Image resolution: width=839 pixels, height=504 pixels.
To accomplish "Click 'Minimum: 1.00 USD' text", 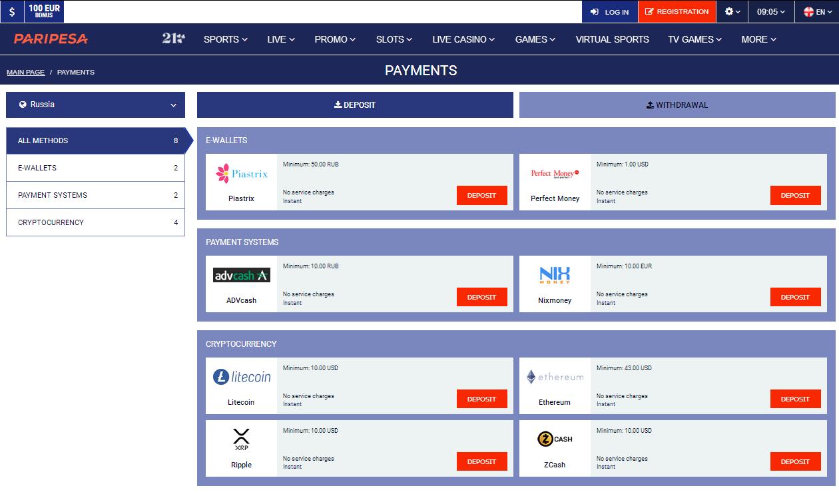I will pos(622,164).
